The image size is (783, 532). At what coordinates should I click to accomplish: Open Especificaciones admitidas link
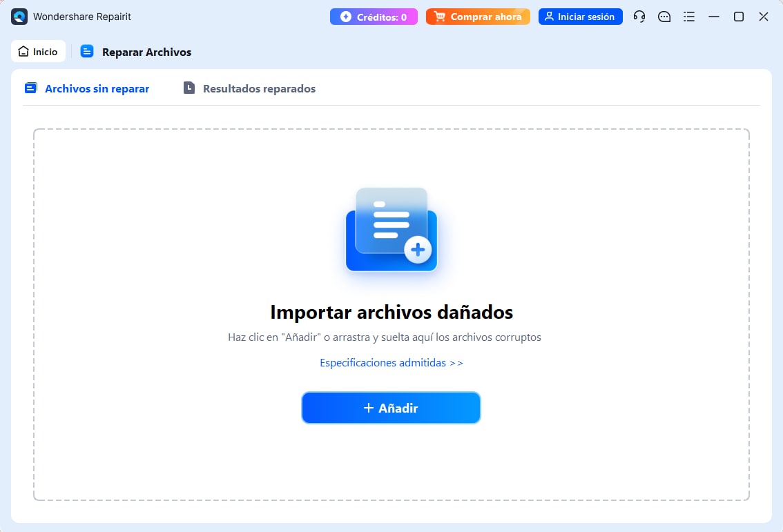[391, 362]
